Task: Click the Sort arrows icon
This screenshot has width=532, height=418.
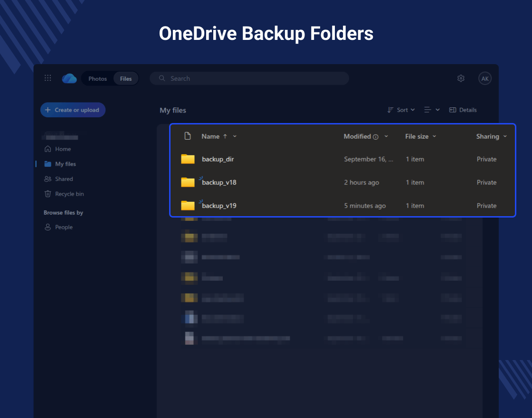Action: 390,110
